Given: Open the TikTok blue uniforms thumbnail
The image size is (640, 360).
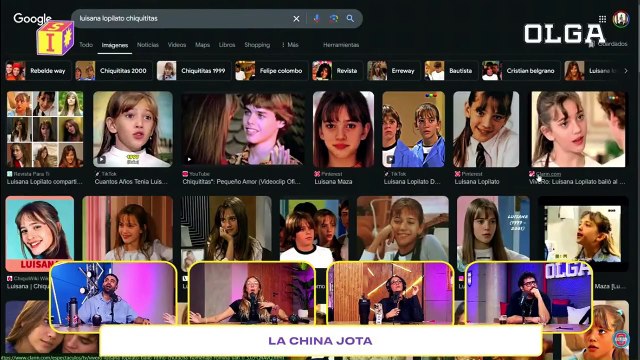Looking at the screenshot, I should [413, 129].
